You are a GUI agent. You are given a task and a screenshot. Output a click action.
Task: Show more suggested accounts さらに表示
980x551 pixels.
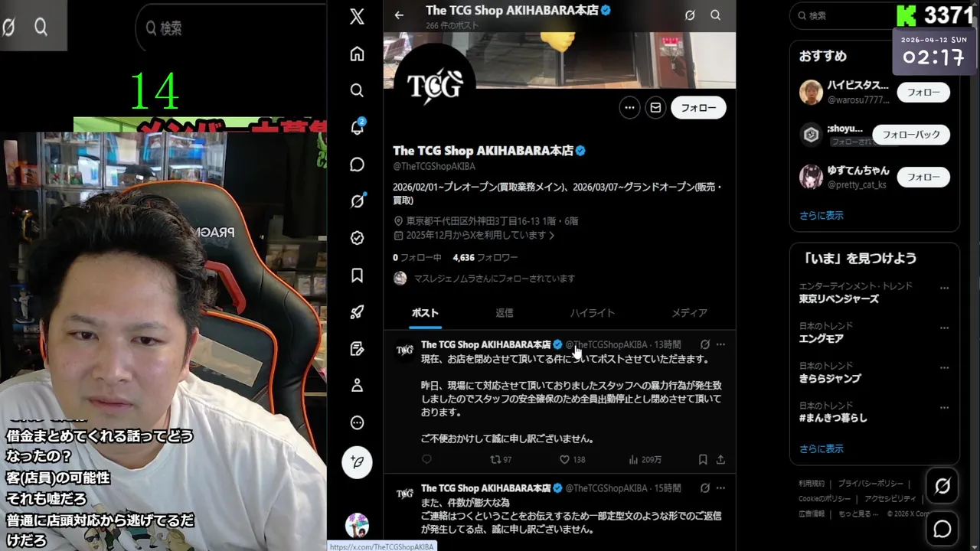click(822, 216)
